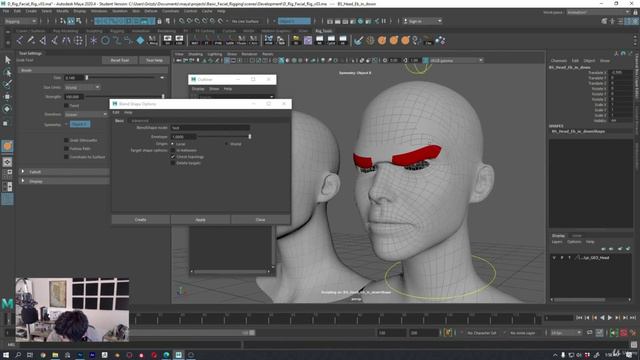The height and width of the screenshot is (360, 640).
Task: Click the BlendShape node name field
Action: click(210, 128)
